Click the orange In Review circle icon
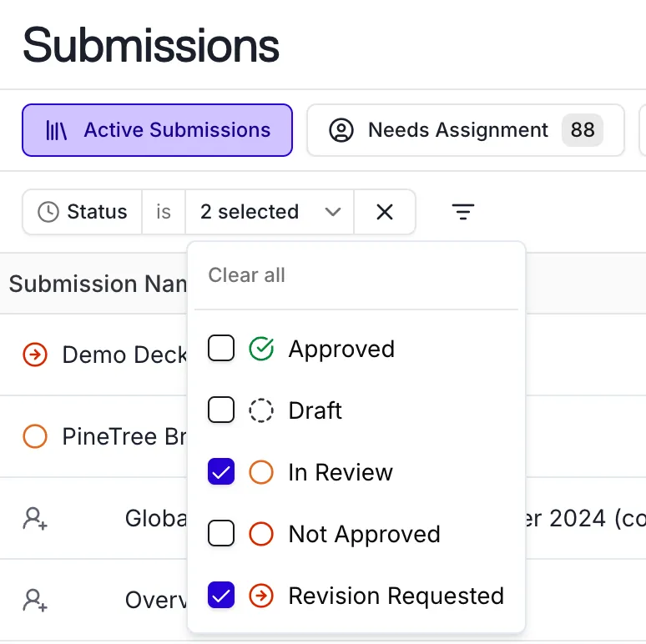Image resolution: width=646 pixels, height=644 pixels. (261, 472)
